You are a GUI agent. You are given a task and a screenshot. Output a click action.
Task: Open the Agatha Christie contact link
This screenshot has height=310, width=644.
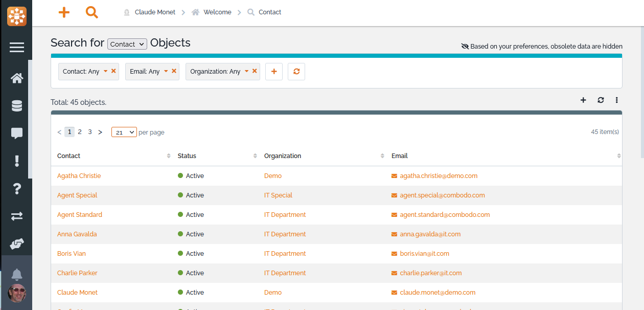pyautogui.click(x=79, y=176)
